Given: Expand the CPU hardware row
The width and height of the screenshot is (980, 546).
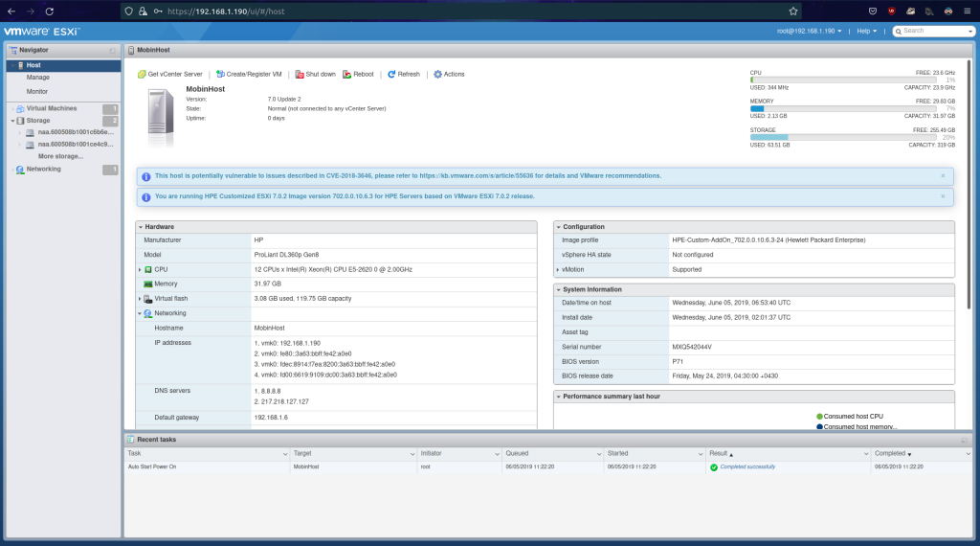Looking at the screenshot, I should tap(140, 270).
